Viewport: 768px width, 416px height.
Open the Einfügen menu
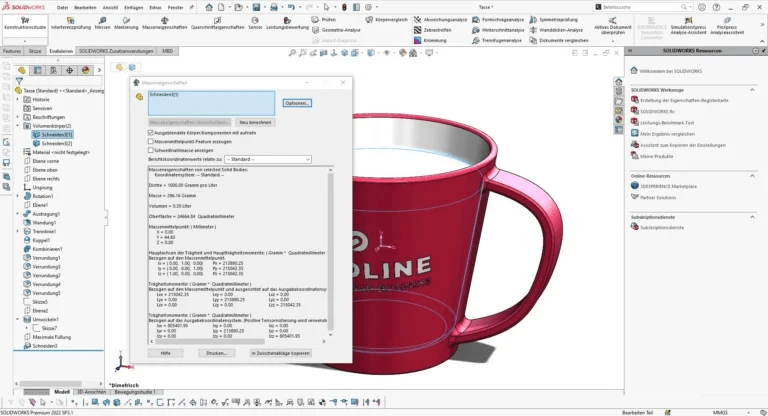[x=133, y=6]
